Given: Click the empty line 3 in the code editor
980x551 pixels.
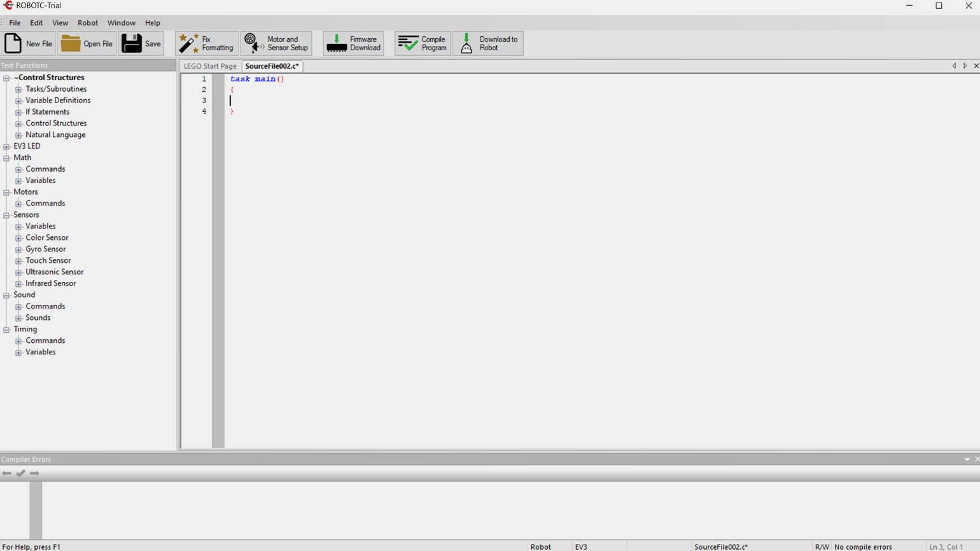Looking at the screenshot, I should click(382, 101).
